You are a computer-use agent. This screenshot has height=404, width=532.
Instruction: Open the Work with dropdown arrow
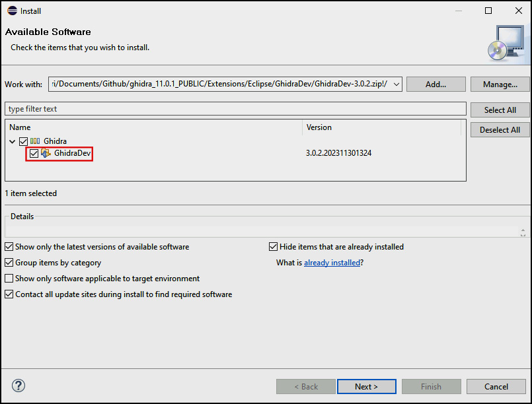click(x=397, y=84)
